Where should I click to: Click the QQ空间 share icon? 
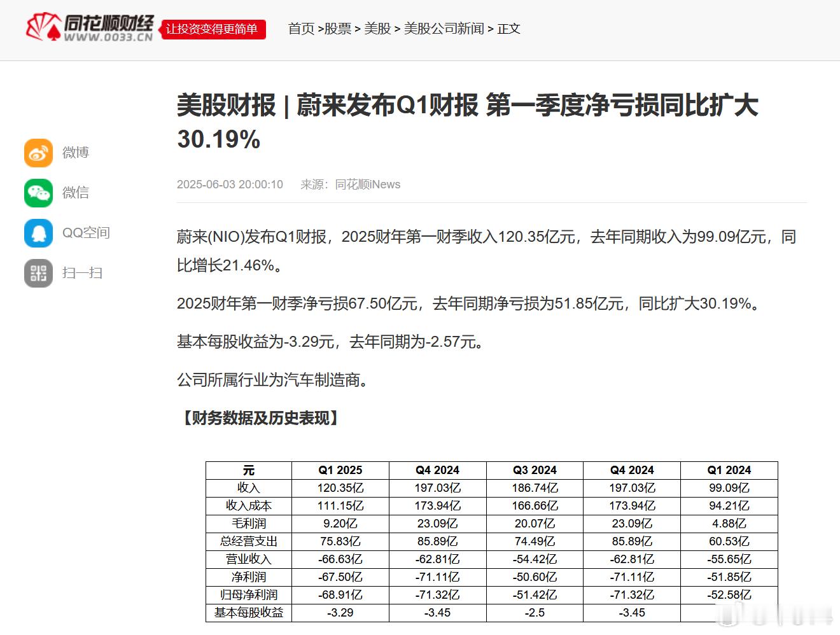38,233
